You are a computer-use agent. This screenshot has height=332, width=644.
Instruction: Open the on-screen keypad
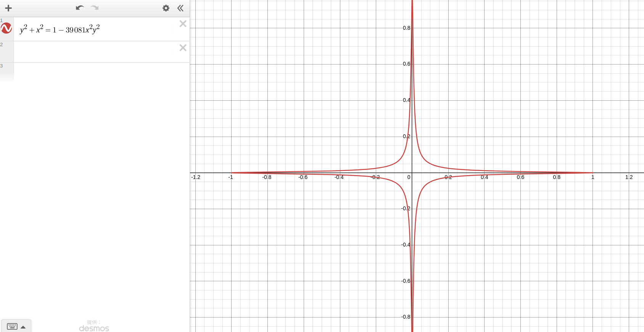point(16,326)
